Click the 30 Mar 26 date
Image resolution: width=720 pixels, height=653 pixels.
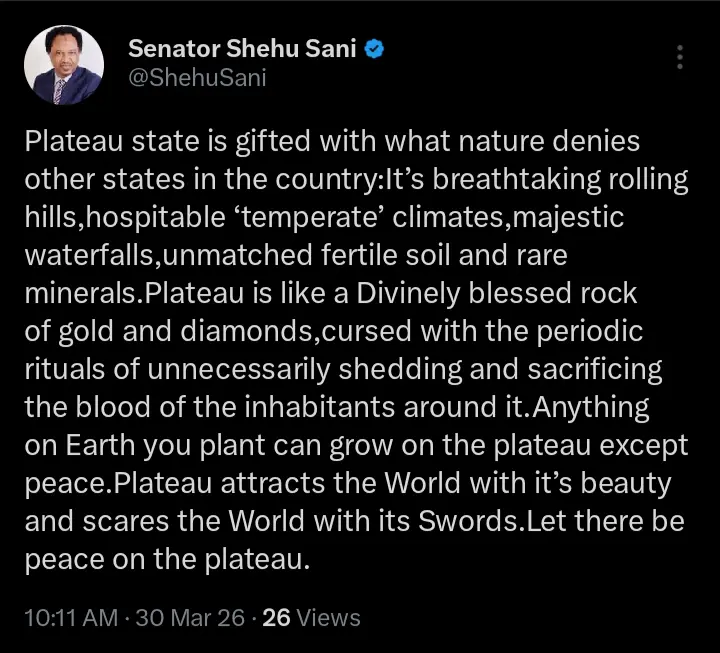(190, 617)
